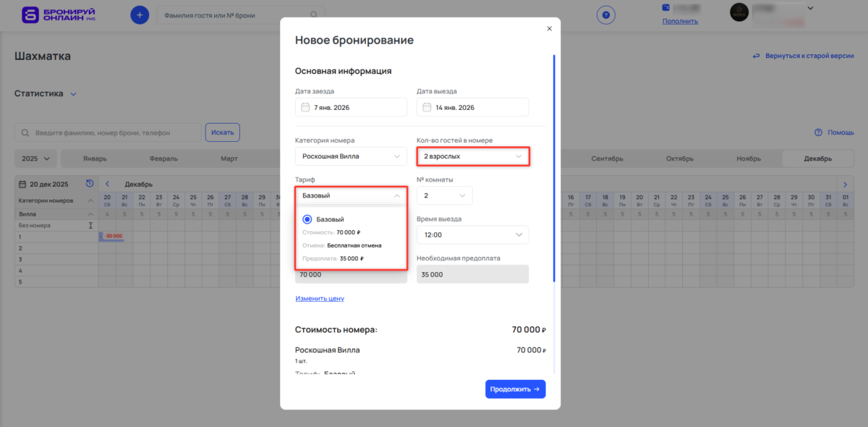Click the question mark help icon in top bar
868x427 pixels.
(x=605, y=14)
